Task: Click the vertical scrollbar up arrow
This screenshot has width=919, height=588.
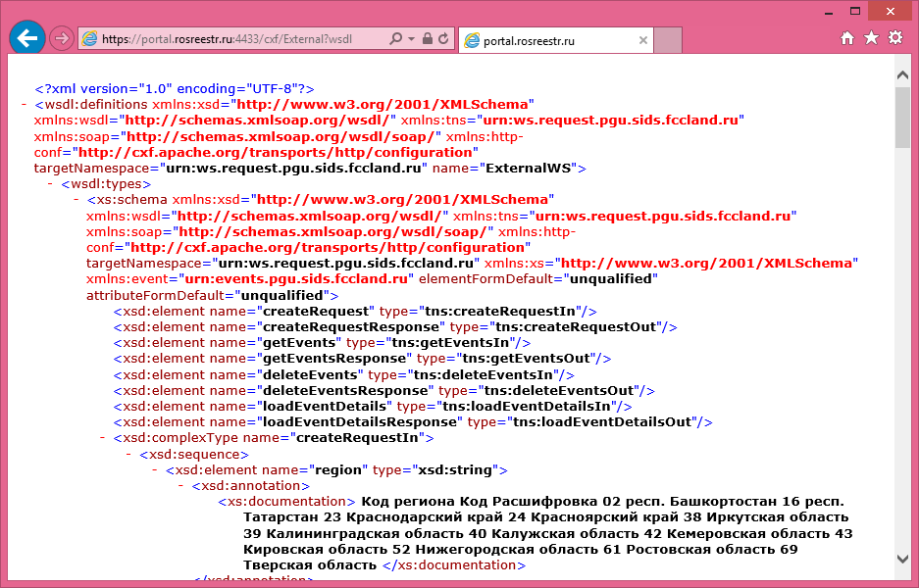Action: [x=902, y=74]
